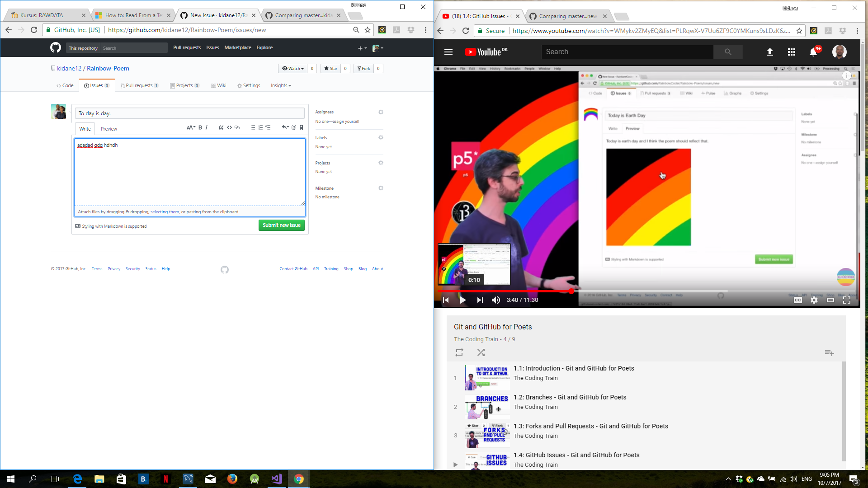Viewport: 868px width, 488px height.
Task: Open Firefox from the taskbar
Action: (232, 479)
